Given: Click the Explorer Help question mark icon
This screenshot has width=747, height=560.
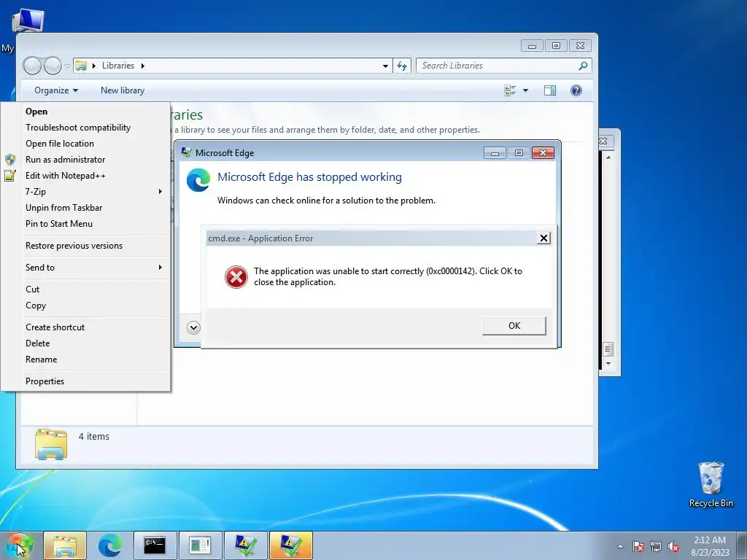Looking at the screenshot, I should (x=576, y=90).
